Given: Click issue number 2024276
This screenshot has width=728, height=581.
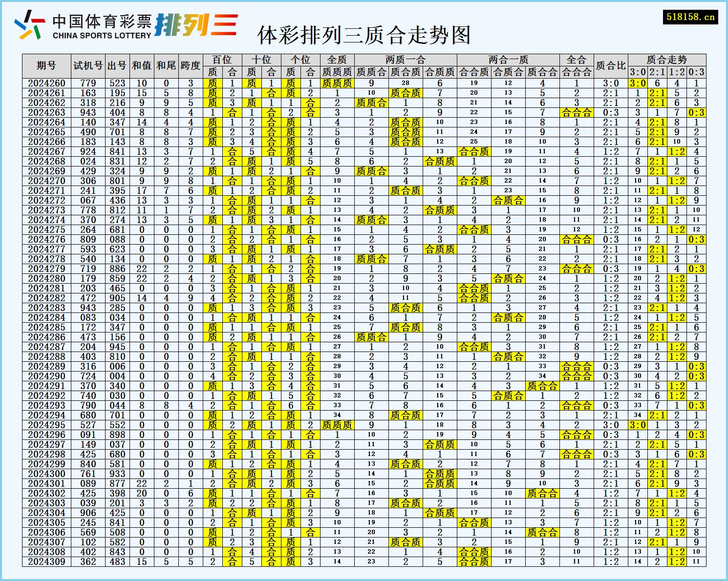Looking at the screenshot, I should 46,239.
